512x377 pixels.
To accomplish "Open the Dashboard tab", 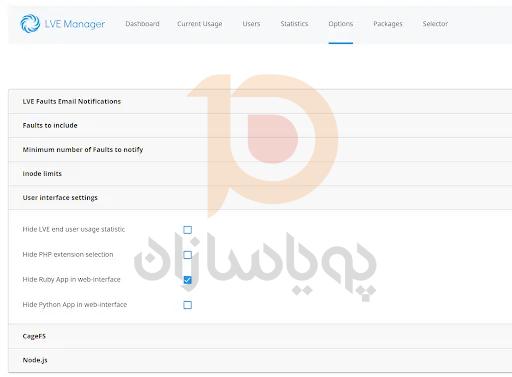I will click(x=142, y=24).
